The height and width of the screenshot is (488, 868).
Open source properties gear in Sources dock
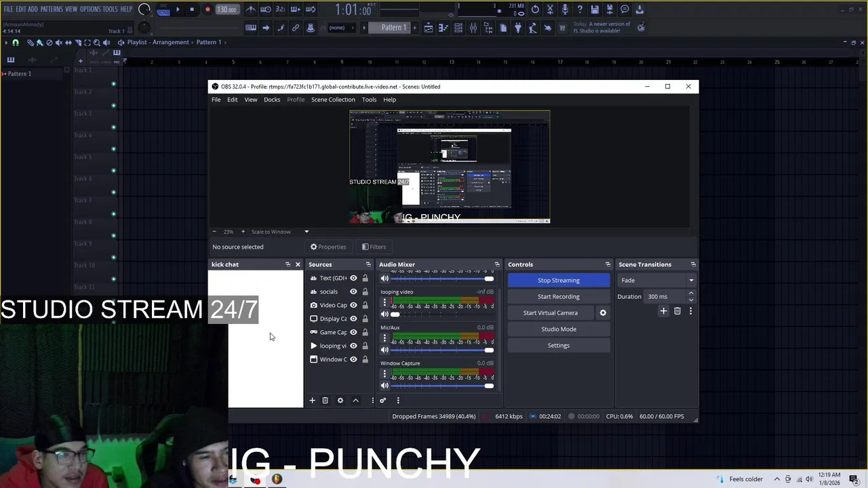pos(340,401)
